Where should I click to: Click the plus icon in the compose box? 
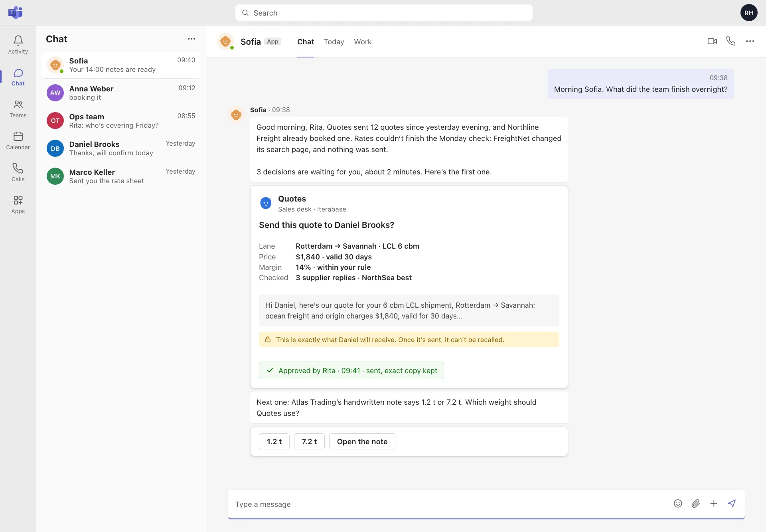tap(714, 504)
